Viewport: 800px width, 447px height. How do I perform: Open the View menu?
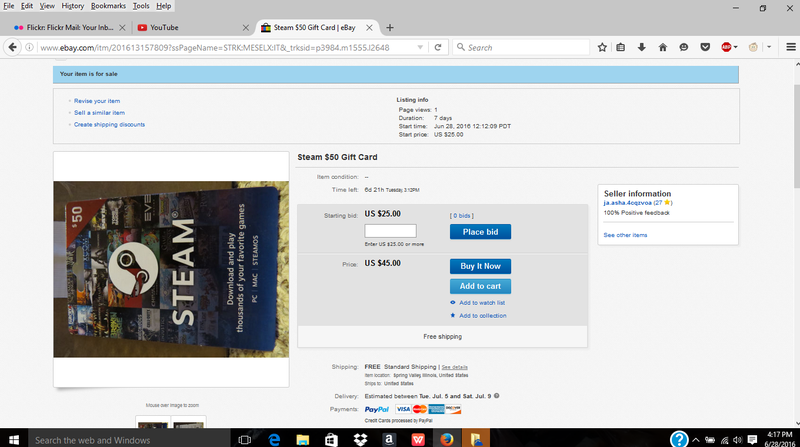point(47,6)
